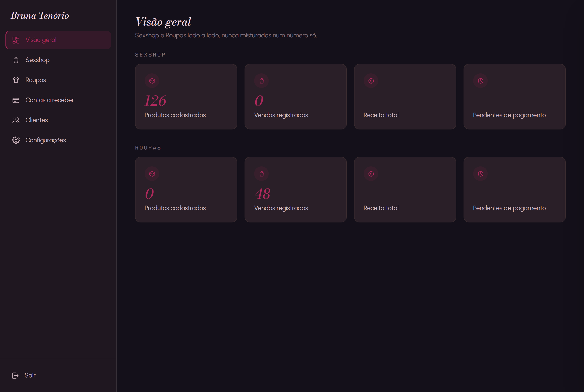Click the 48 sales count in Roupas
This screenshot has height=392, width=584.
pos(263,194)
